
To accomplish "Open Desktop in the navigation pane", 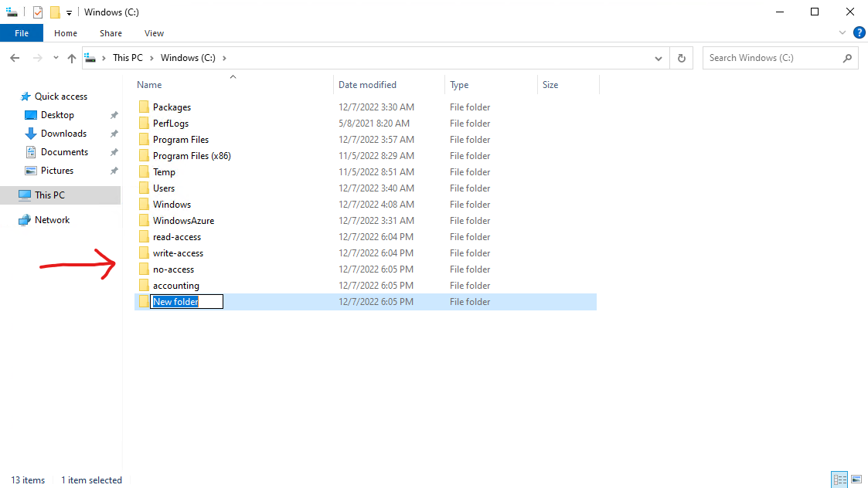I will (57, 115).
